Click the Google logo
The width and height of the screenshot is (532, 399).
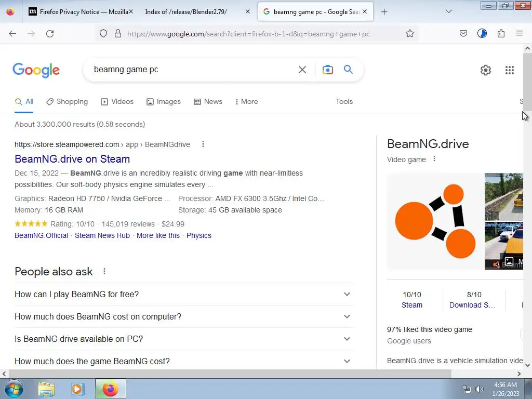(x=36, y=70)
